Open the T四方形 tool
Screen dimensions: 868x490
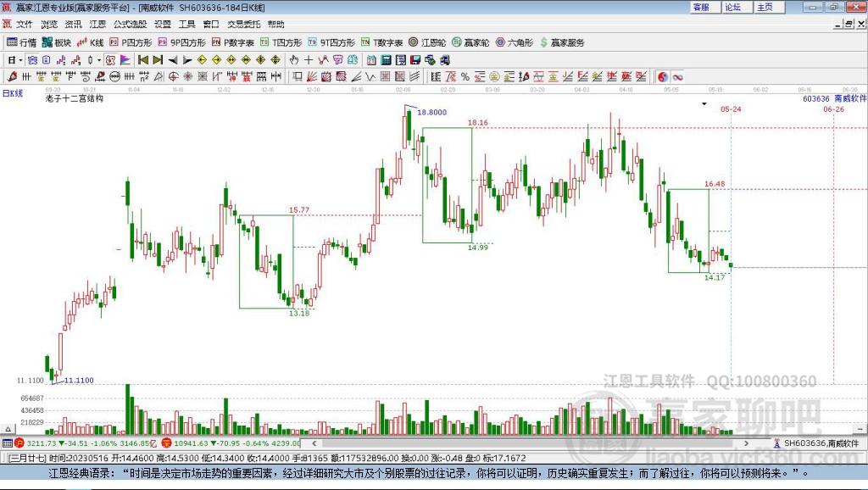(281, 42)
